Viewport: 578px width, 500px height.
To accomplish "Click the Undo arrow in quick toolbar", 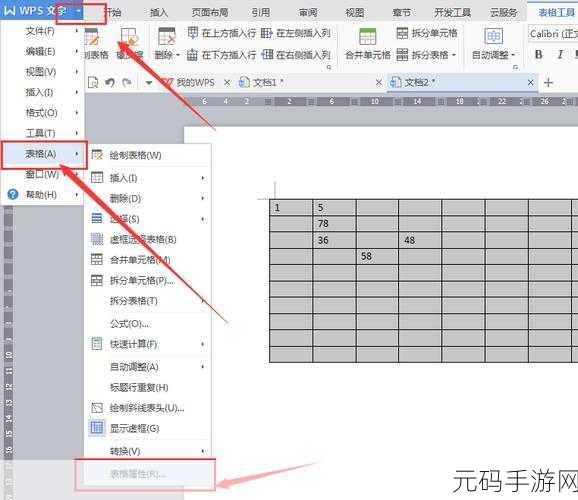I will coord(109,82).
